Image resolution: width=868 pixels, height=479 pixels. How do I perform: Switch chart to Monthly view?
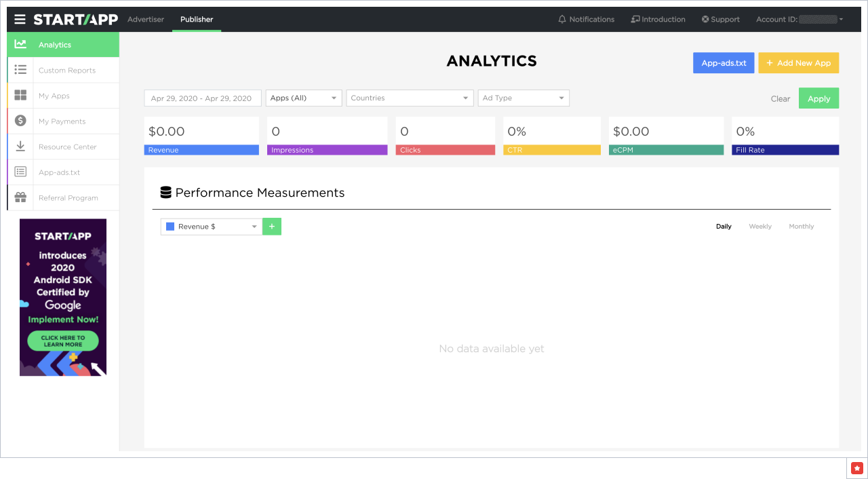tap(801, 227)
